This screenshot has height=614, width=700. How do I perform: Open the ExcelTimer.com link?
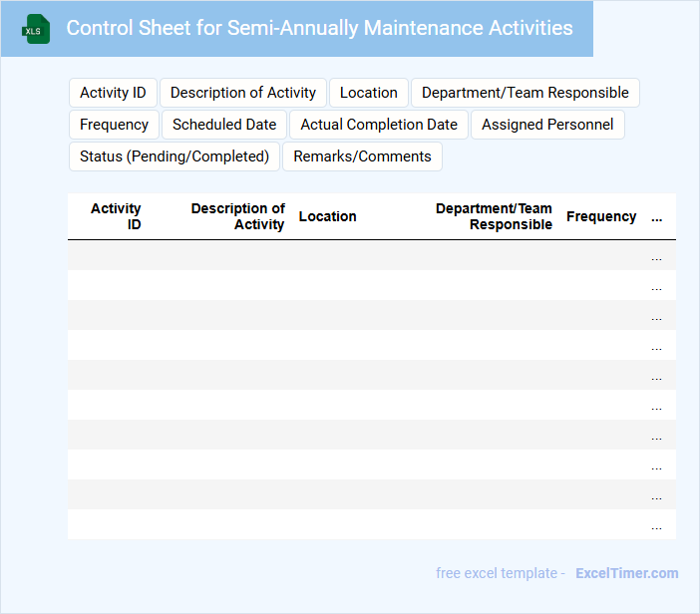626,573
